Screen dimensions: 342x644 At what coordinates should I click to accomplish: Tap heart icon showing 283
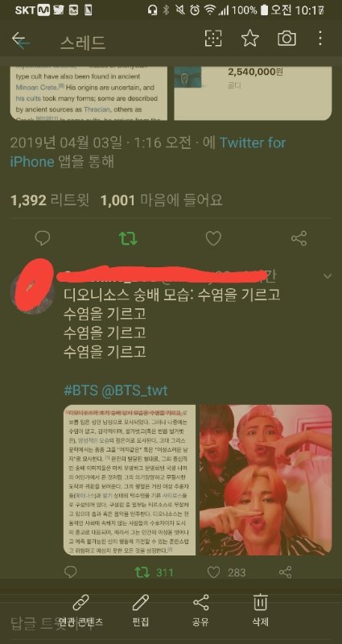point(213,572)
